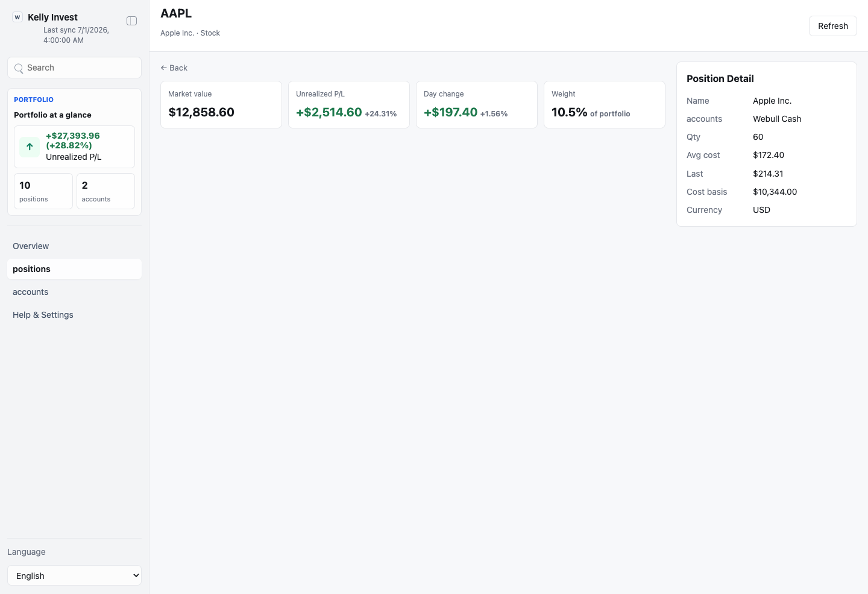868x594 pixels.
Task: Toggle the sidebar collapse icon
Action: point(131,21)
